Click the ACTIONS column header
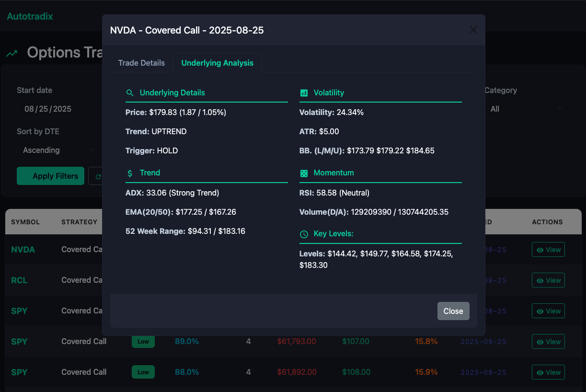 click(547, 222)
